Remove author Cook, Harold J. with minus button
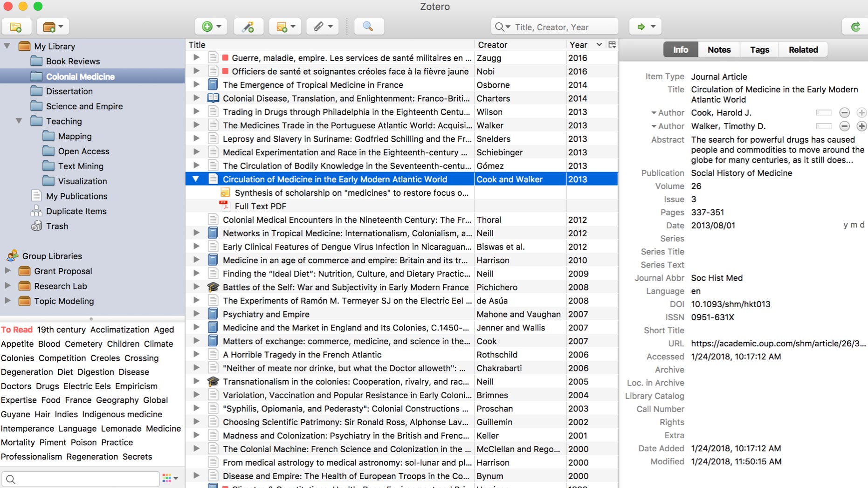The height and width of the screenshot is (488, 868). point(844,113)
